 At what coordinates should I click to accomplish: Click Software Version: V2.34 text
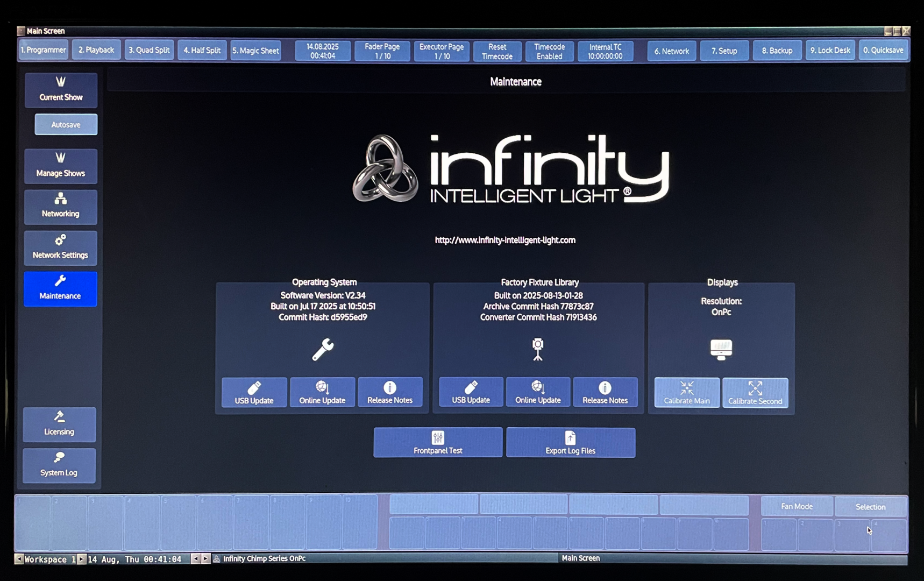(x=323, y=295)
